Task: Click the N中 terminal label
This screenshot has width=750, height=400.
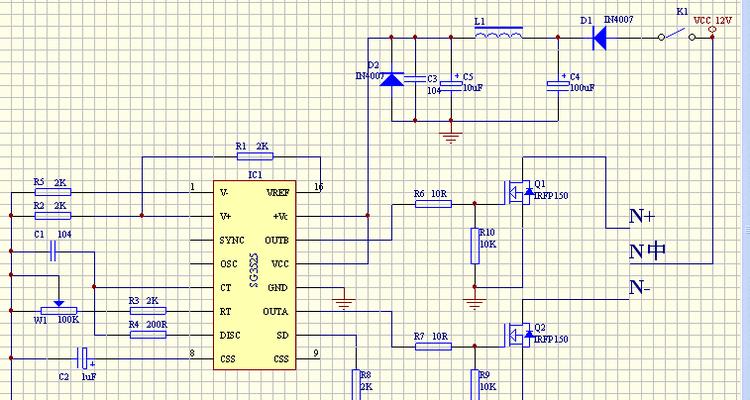Action: point(647,252)
